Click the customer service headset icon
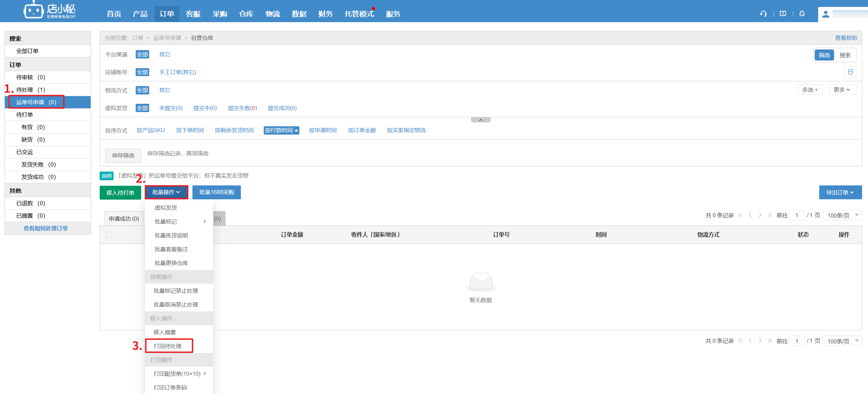 [763, 14]
